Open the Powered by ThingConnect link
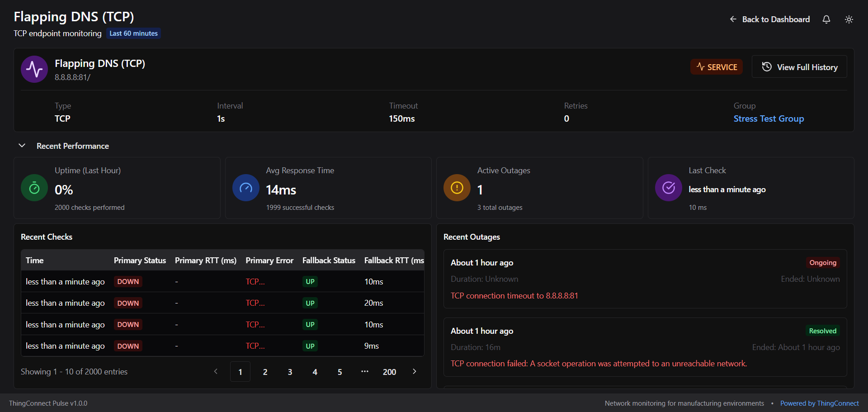This screenshot has width=868, height=412. [x=819, y=403]
